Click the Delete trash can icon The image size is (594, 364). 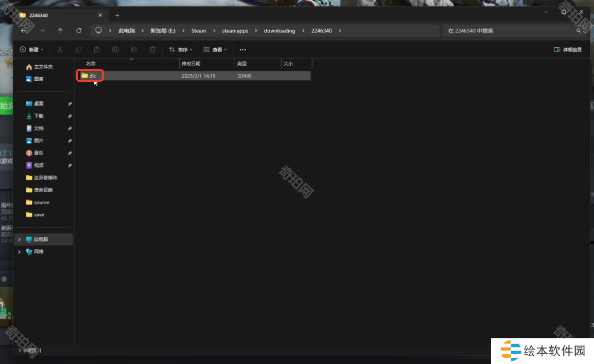point(152,50)
